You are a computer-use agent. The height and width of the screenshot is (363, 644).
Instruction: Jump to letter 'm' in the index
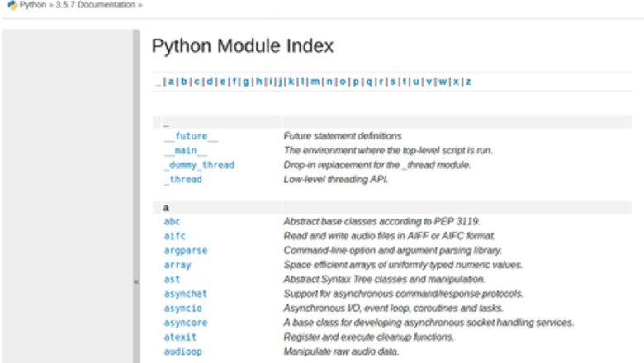coord(315,82)
